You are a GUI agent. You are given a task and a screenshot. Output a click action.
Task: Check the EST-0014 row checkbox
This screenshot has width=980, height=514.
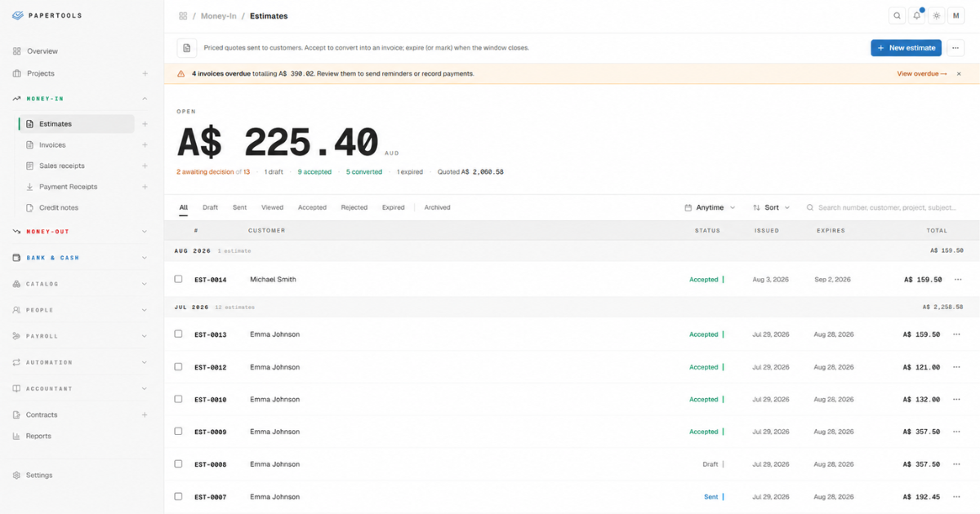click(x=178, y=279)
